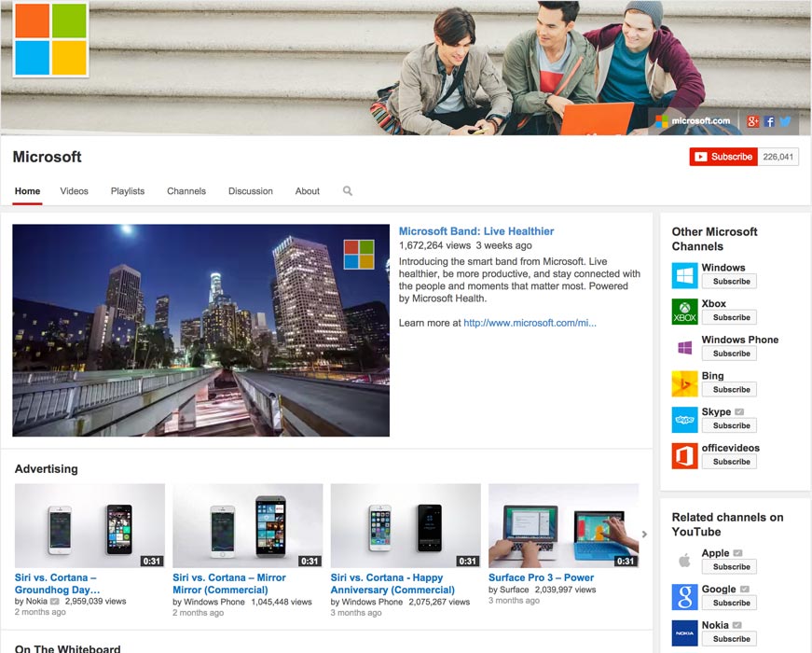812x653 pixels.
Task: Open Siri vs. Cortana Happy Anniversary thumbnail
Action: click(x=406, y=525)
